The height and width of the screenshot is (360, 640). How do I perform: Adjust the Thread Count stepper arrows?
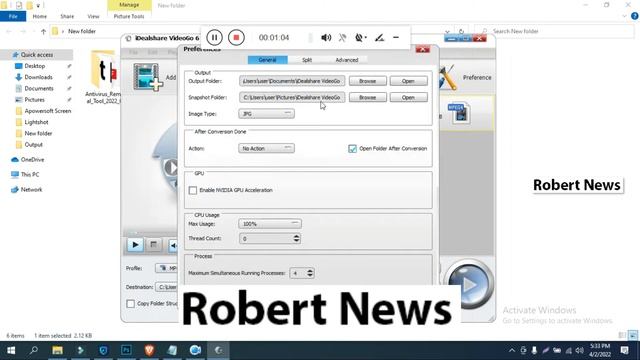point(296,238)
